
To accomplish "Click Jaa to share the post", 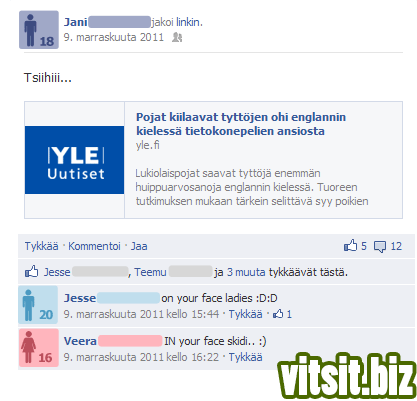I will [139, 246].
